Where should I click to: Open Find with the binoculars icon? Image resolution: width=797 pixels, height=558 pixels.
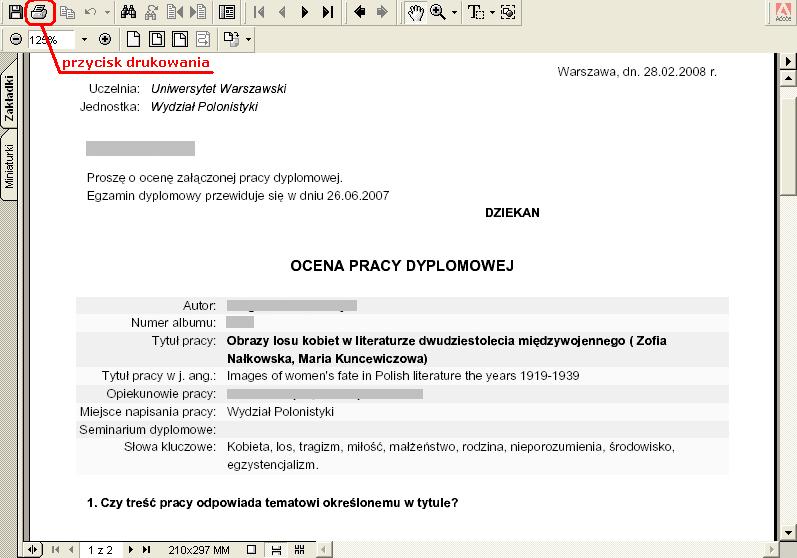click(128, 12)
